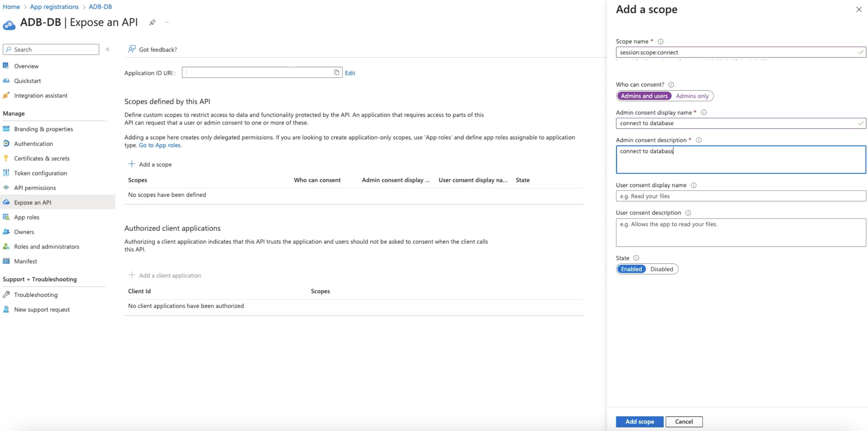Screen dimensions: 868x431
Task: Click the User consent display name field
Action: 740,196
